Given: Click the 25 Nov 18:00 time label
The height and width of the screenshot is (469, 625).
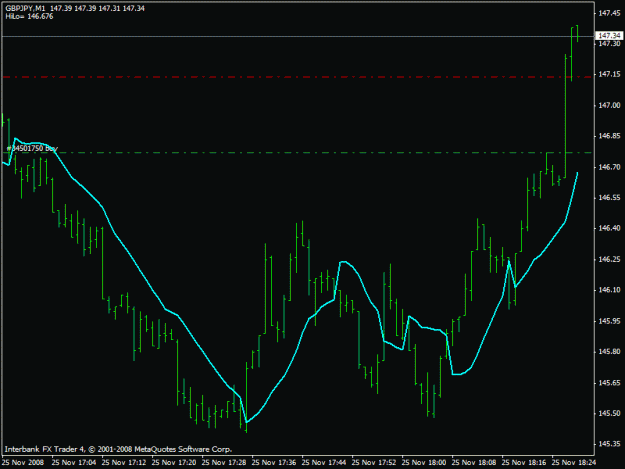Looking at the screenshot, I should click(x=424, y=463).
